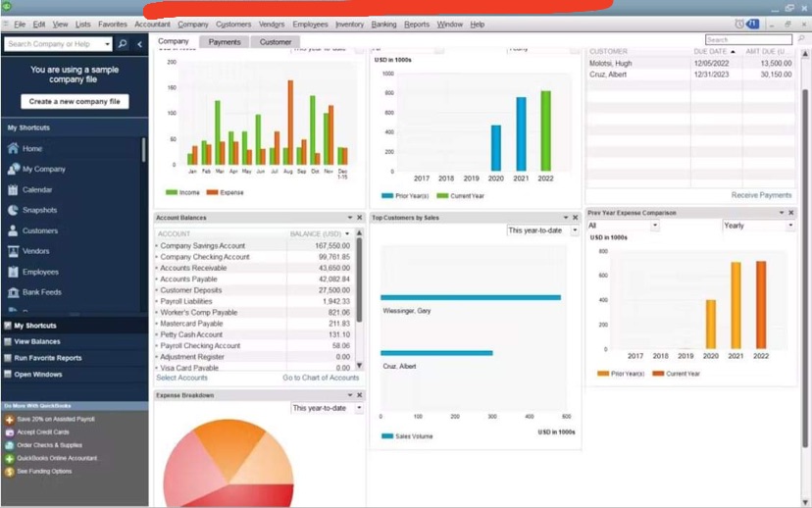This screenshot has height=508, width=812.
Task: Open the Calendar shortcut icon
Action: coord(13,189)
